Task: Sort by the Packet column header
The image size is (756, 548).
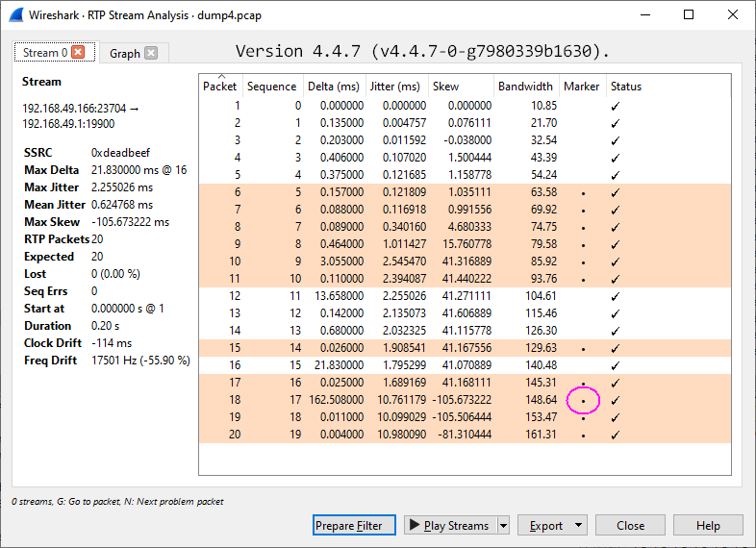Action: point(221,87)
